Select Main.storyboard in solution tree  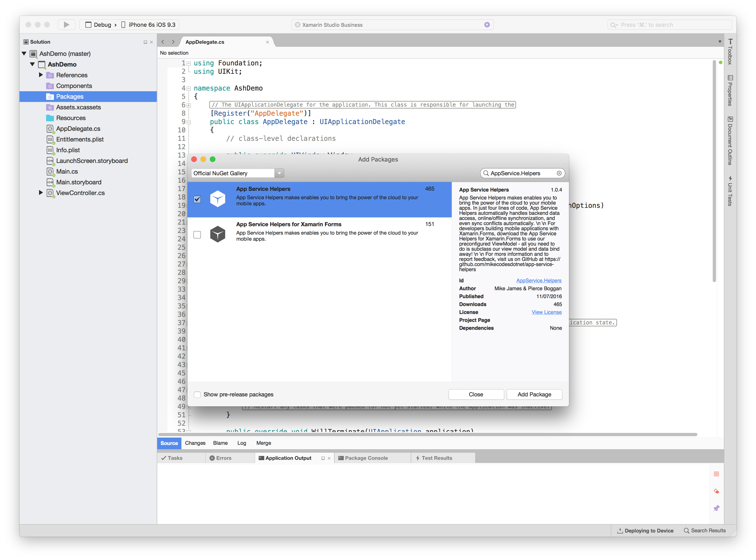pyautogui.click(x=79, y=182)
